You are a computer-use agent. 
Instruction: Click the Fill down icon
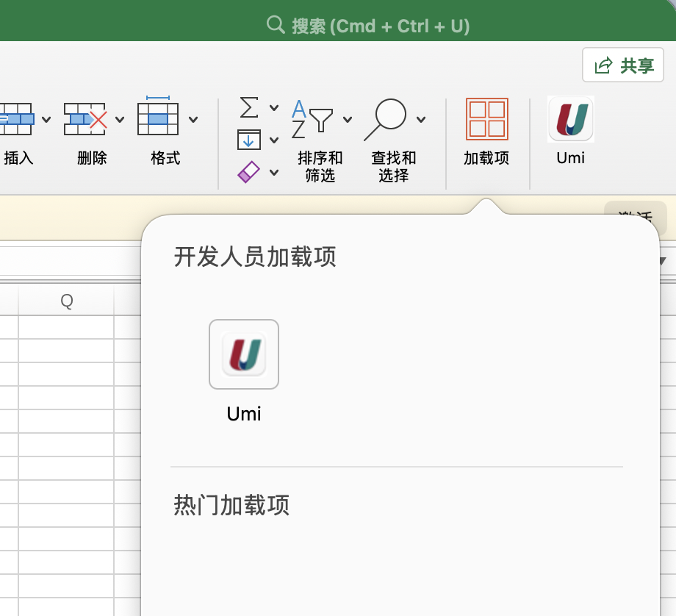pos(249,140)
